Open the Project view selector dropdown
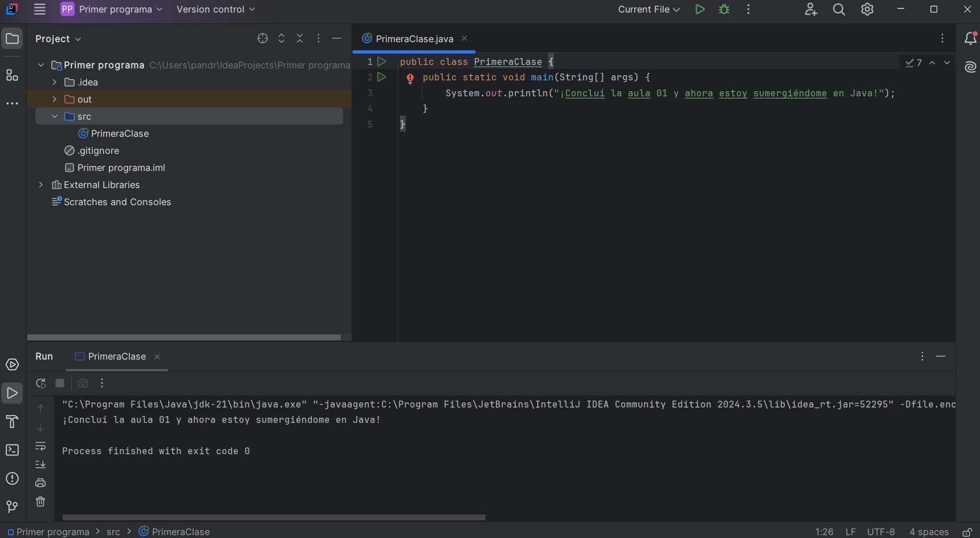The width and height of the screenshot is (980, 538). [58, 39]
